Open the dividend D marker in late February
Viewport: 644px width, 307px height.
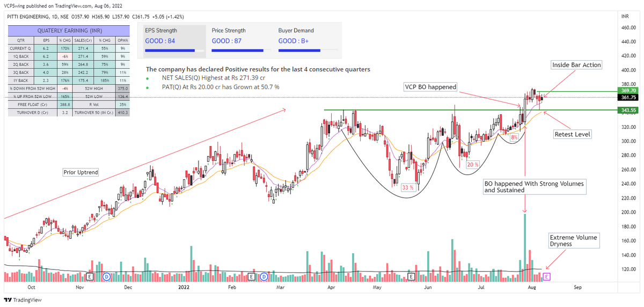264,276
